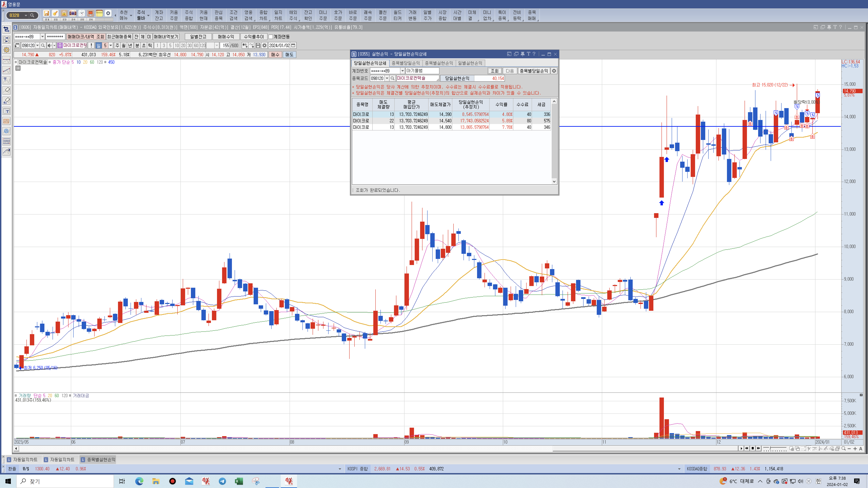
Task: Click the camera screenshot icon in the top toolbar
Action: point(73,14)
